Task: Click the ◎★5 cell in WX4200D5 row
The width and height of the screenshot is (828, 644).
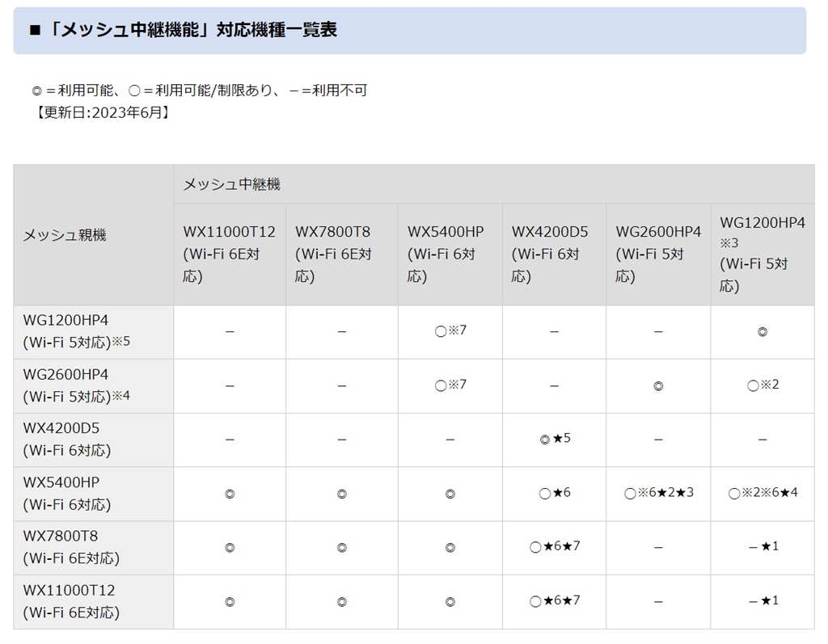Action: click(555, 439)
